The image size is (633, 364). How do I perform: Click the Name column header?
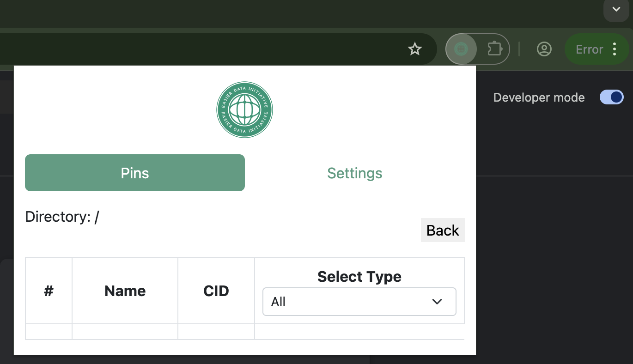click(125, 291)
